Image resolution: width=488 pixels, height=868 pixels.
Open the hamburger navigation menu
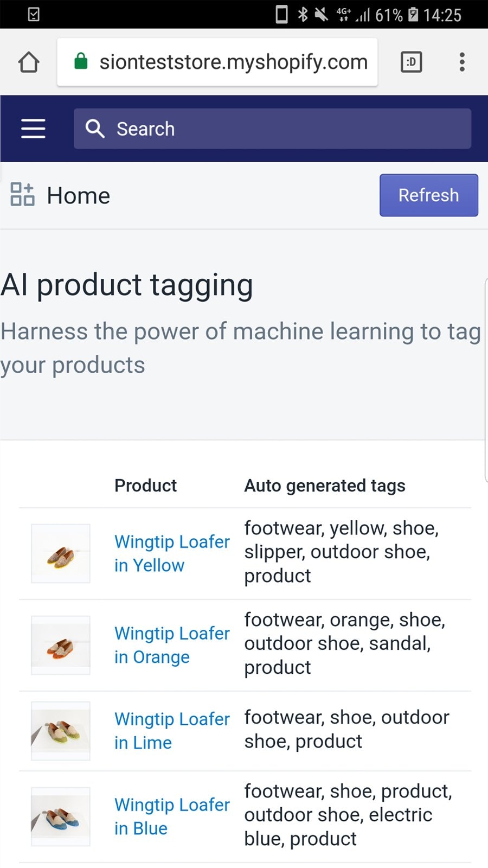pyautogui.click(x=33, y=129)
